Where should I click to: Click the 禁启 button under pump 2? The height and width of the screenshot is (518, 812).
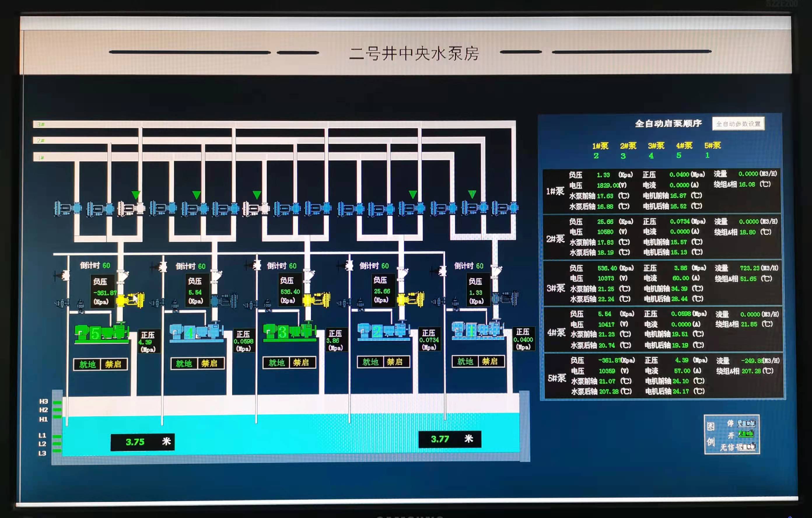pyautogui.click(x=395, y=362)
